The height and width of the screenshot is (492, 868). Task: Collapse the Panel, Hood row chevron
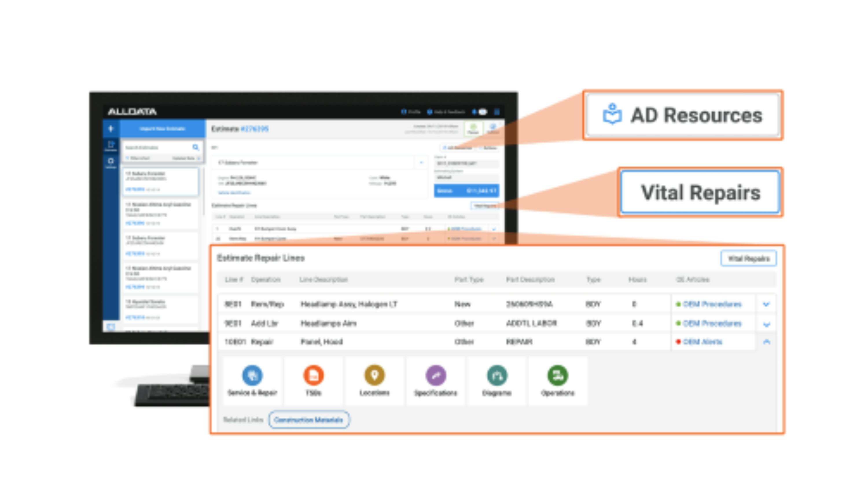pyautogui.click(x=766, y=342)
